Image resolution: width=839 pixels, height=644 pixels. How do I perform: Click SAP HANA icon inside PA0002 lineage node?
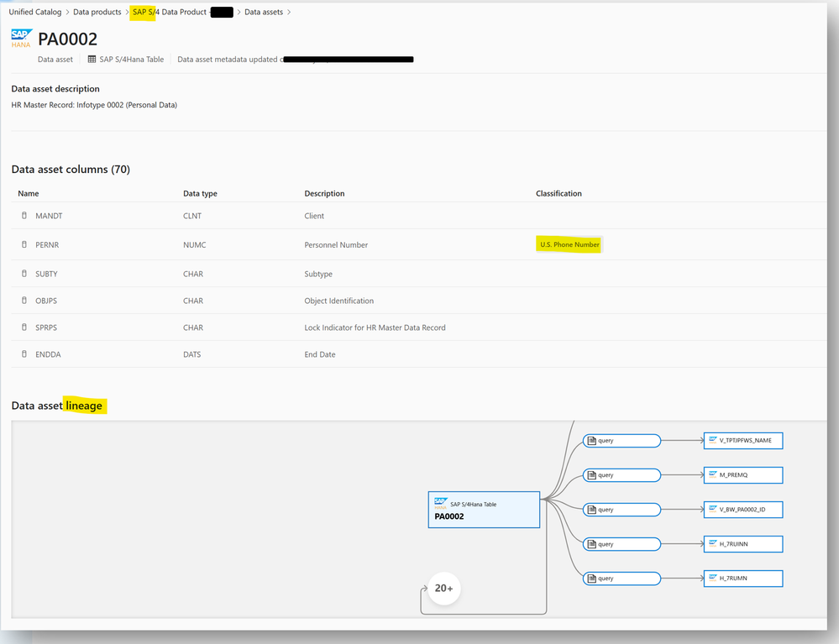point(440,503)
